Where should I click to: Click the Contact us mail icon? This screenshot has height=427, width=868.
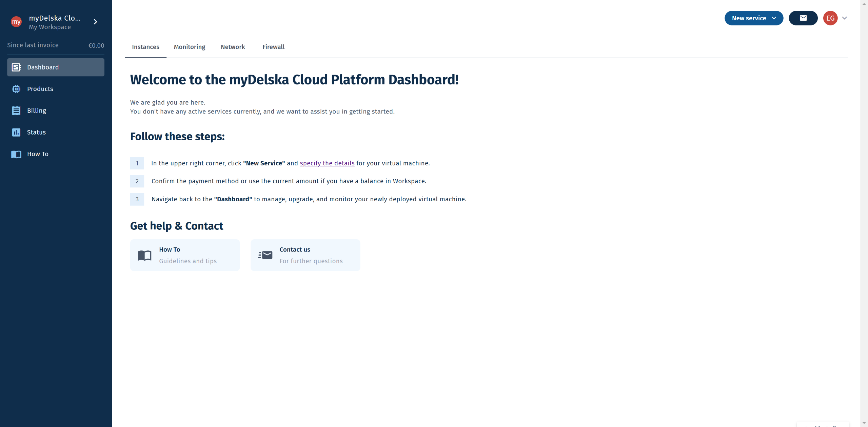(x=265, y=255)
